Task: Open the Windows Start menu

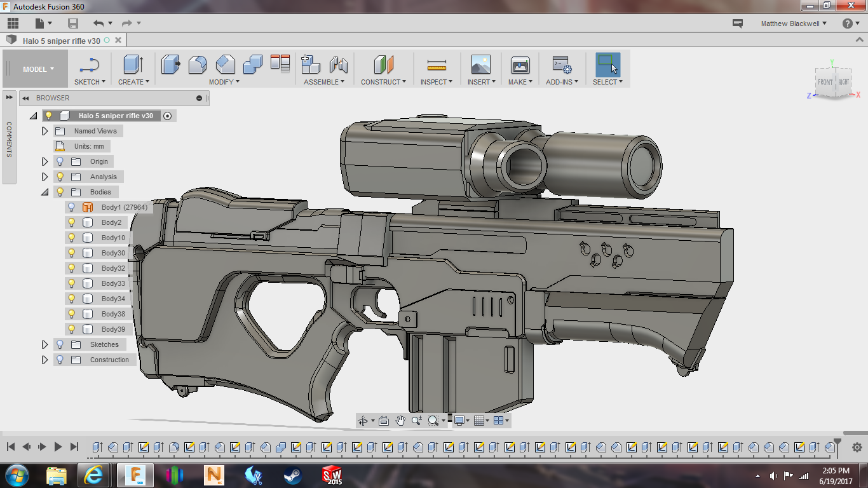Action: (17, 475)
